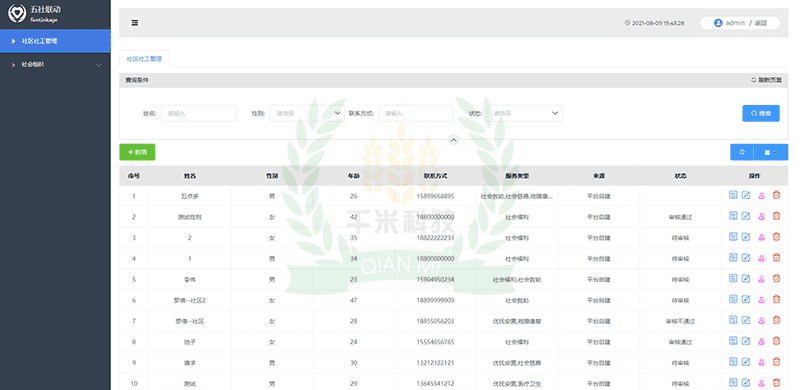The height and width of the screenshot is (390, 800).
Task: Open the 状态 dropdown
Action: tap(524, 113)
